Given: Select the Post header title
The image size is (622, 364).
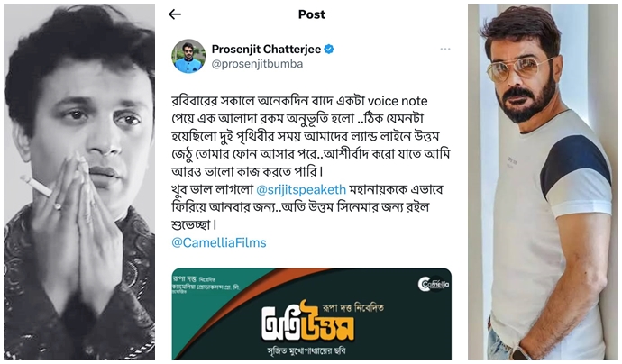Looking at the screenshot, I should click(311, 14).
